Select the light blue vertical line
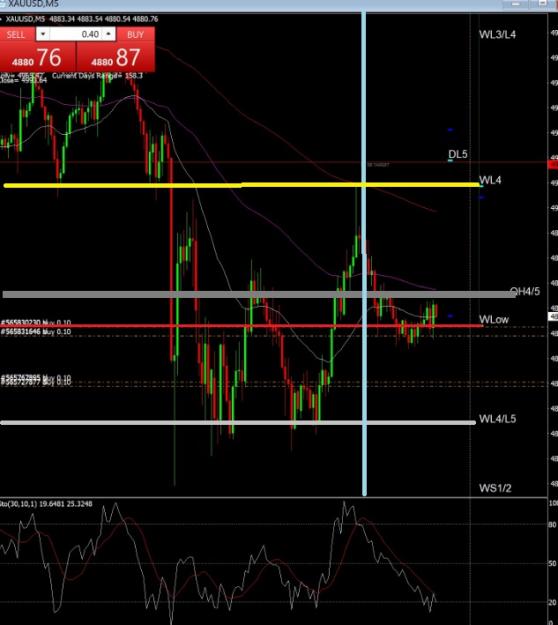Image resolution: width=558 pixels, height=625 pixels. (364, 254)
